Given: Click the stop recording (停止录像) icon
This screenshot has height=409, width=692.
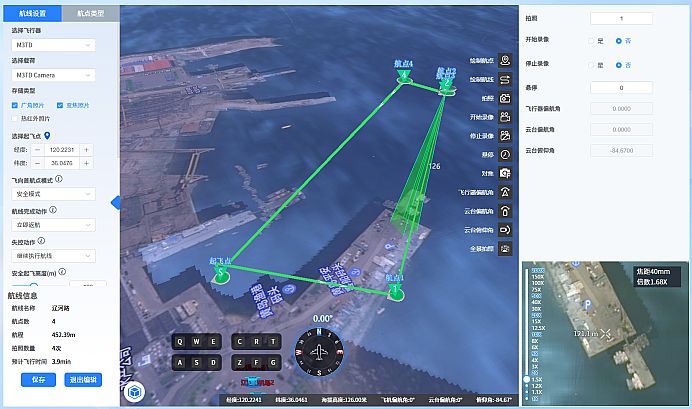Looking at the screenshot, I should coord(505,135).
